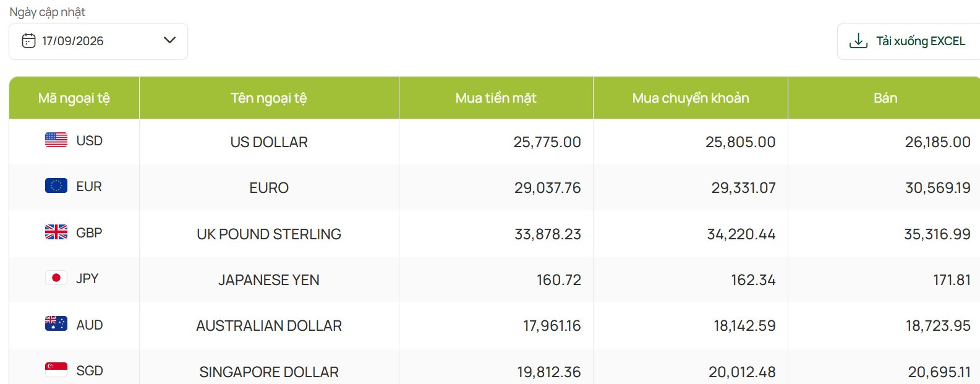Click the Bán column header
The width and height of the screenshot is (980, 384).
885,98
